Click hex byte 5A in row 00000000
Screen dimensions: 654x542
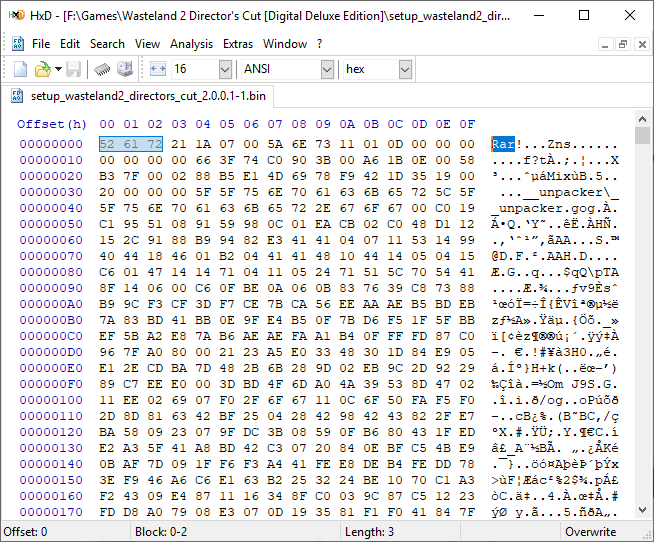(x=275, y=144)
